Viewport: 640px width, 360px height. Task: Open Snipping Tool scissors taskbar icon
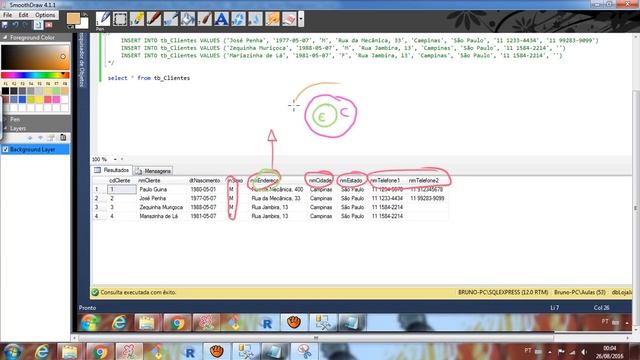coord(304,351)
